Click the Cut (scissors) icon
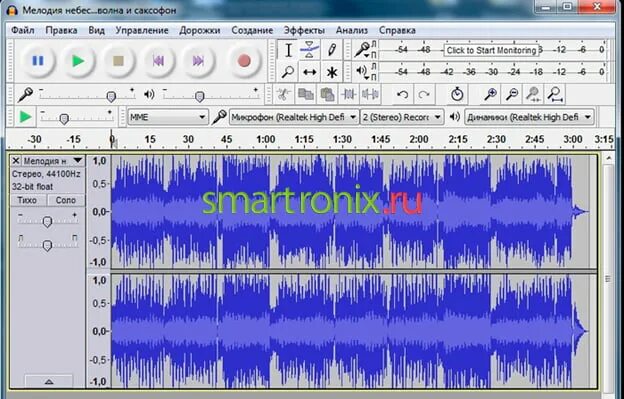This screenshot has width=624, height=399. (283, 95)
